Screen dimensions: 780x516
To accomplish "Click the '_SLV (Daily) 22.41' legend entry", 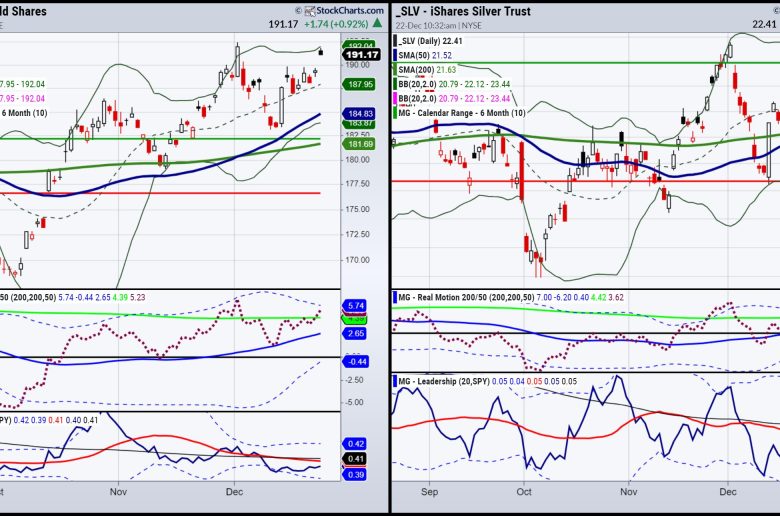I will [430, 41].
